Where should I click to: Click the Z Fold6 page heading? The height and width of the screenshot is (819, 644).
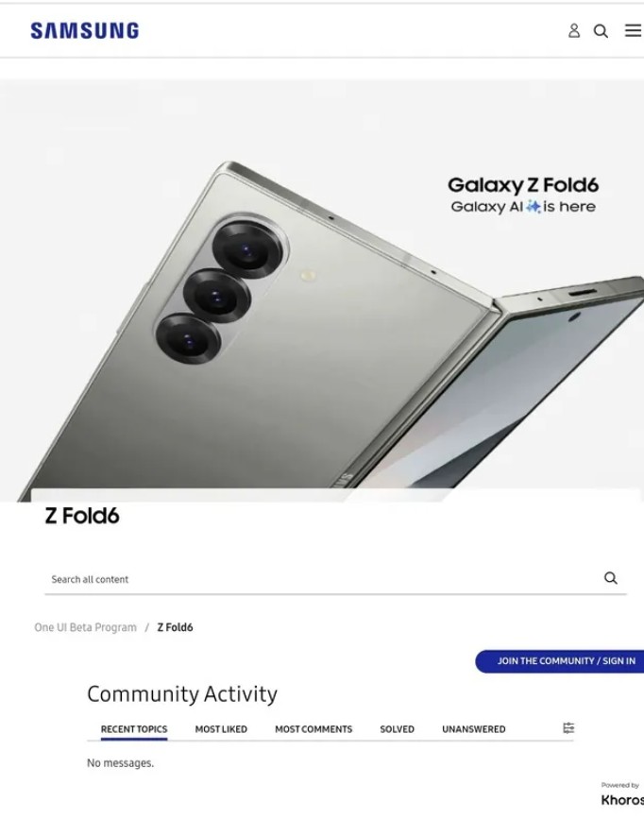point(82,516)
